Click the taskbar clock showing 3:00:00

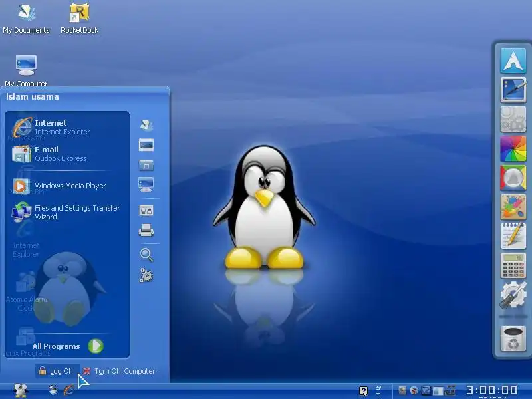(x=491, y=390)
